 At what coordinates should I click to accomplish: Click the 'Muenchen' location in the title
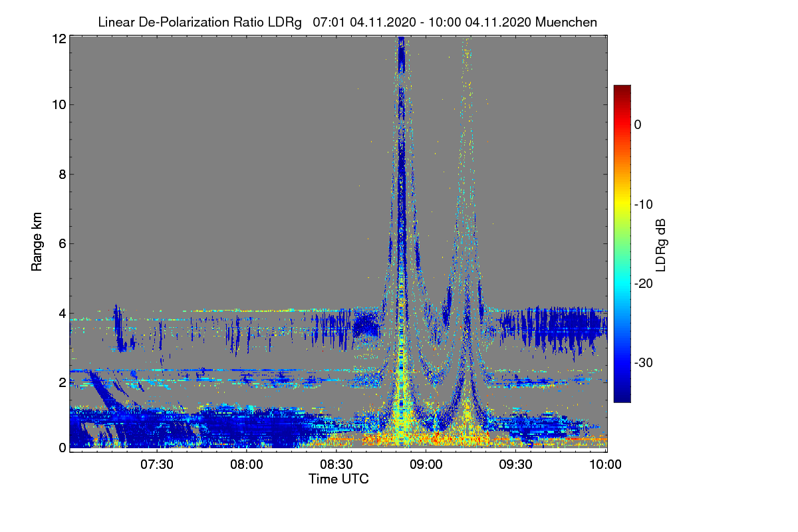coord(566,23)
